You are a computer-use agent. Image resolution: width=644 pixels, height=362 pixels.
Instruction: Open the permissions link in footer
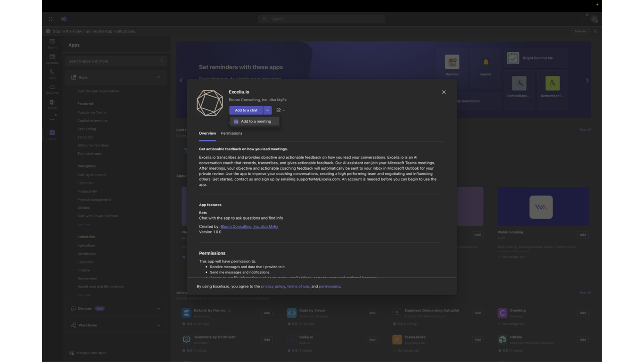(x=330, y=287)
